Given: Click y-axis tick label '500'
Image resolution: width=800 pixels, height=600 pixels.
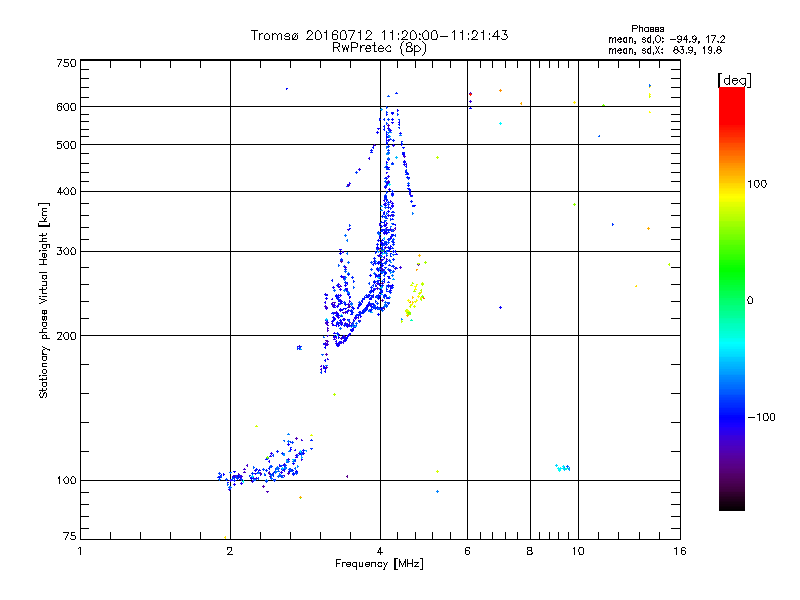Looking at the screenshot, I should [x=66, y=145].
